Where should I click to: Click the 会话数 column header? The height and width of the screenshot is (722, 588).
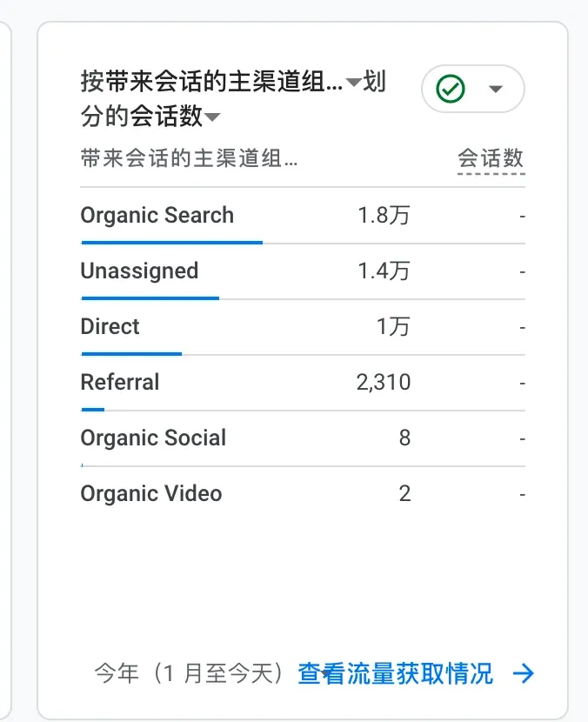coord(491,158)
